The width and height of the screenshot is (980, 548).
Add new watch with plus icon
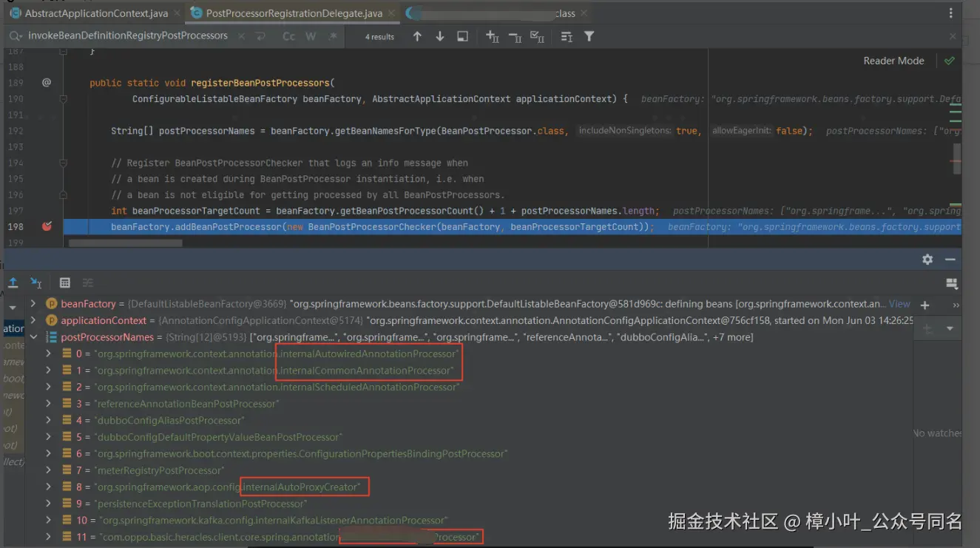925,305
